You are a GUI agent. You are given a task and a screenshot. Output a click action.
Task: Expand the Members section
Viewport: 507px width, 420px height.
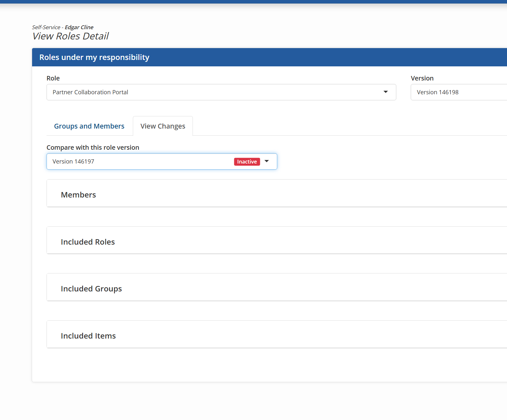pos(78,195)
